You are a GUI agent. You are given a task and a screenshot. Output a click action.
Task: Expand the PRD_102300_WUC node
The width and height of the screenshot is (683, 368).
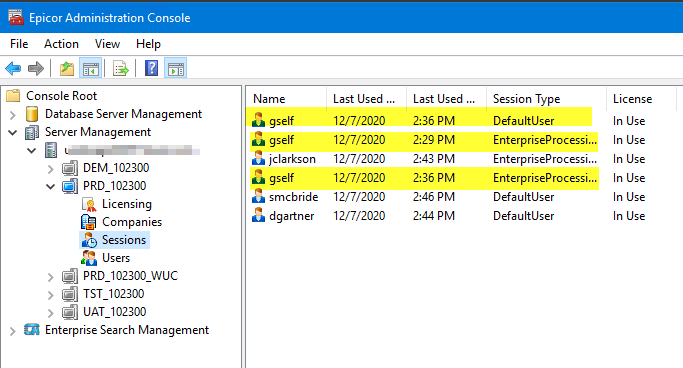pyautogui.click(x=51, y=277)
